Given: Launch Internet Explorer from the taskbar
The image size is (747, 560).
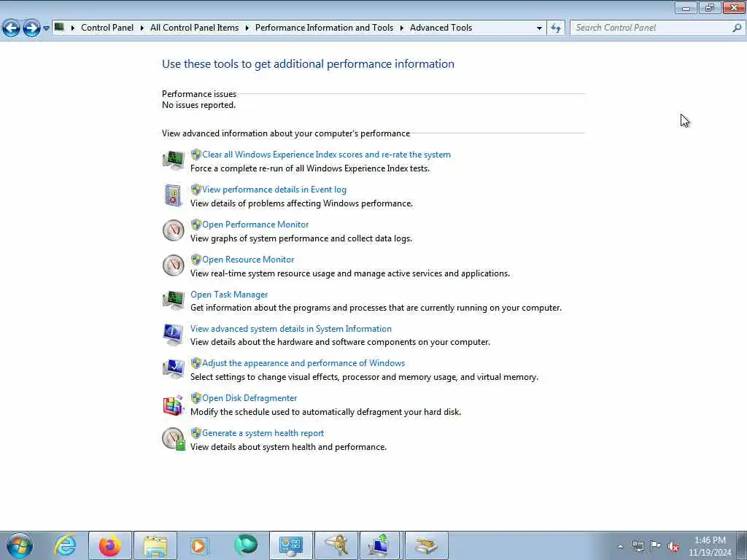Looking at the screenshot, I should [x=65, y=545].
